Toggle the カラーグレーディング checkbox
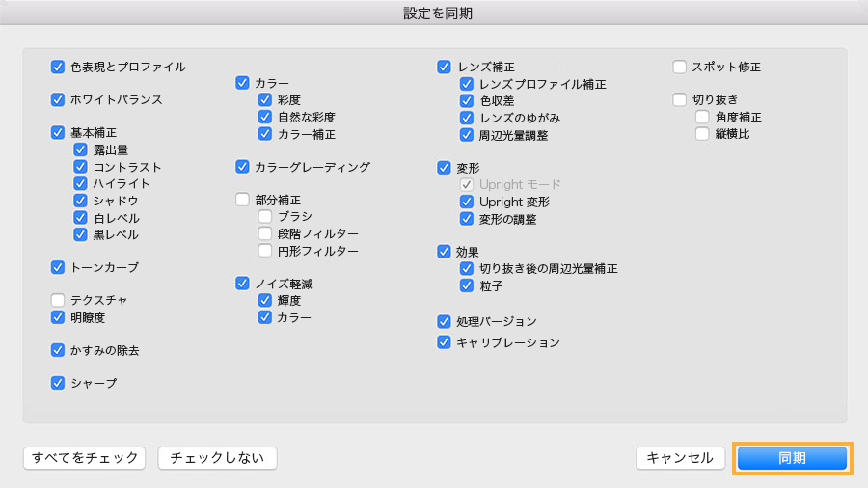 tap(243, 167)
